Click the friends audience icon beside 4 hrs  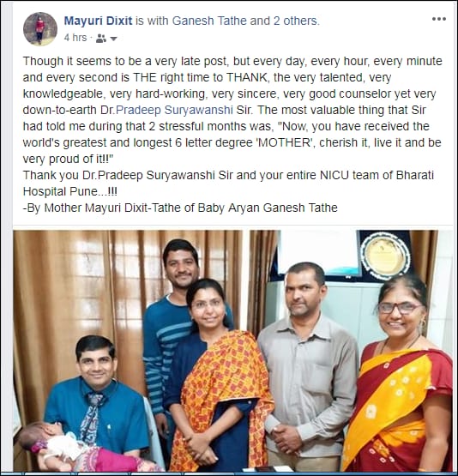coord(100,39)
